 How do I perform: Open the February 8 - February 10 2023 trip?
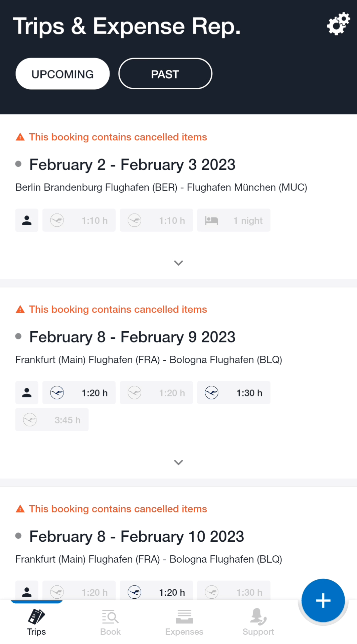tap(137, 536)
